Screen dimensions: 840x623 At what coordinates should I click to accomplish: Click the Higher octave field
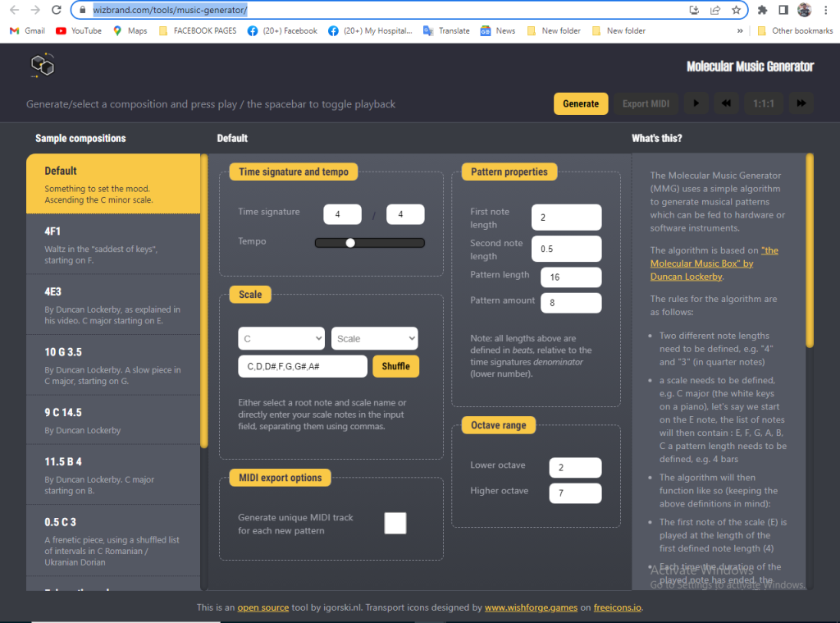point(575,493)
